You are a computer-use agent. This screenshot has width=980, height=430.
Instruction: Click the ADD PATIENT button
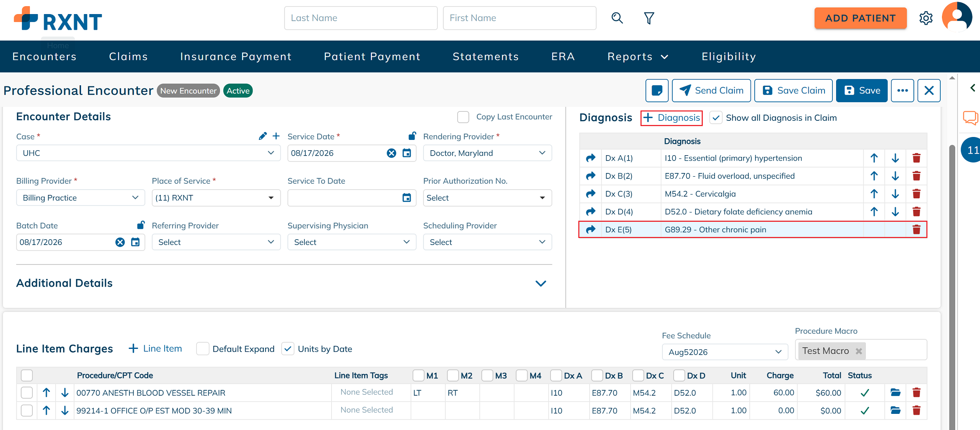(x=860, y=18)
